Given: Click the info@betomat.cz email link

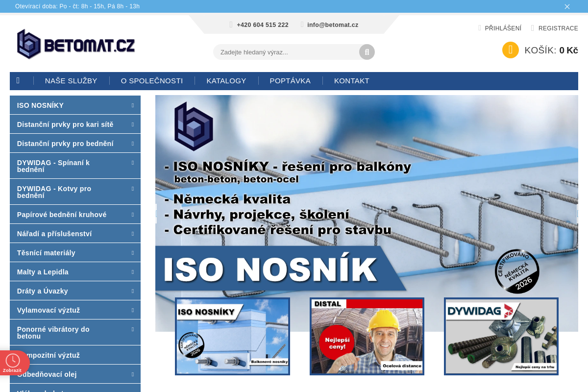Looking at the screenshot, I should point(333,25).
